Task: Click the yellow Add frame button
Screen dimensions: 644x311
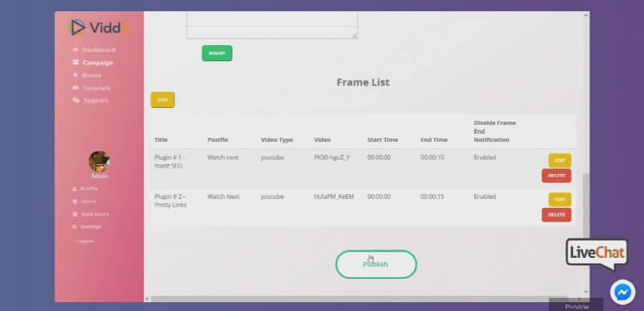Action: 163,100
